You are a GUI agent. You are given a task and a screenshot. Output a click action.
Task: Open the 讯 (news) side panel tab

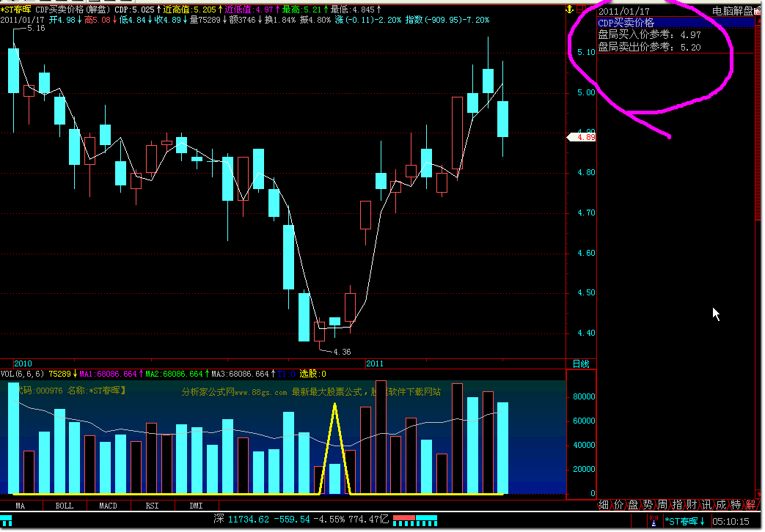click(706, 505)
